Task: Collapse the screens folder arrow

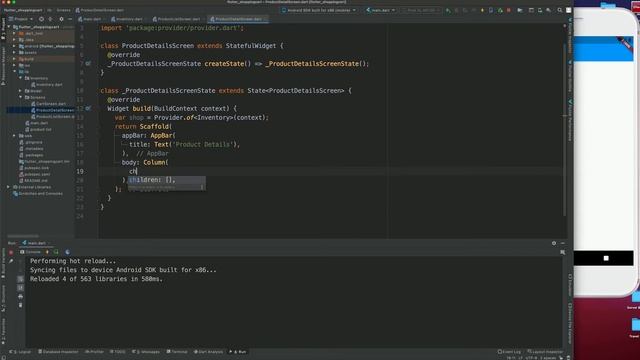Action: [x=20, y=97]
